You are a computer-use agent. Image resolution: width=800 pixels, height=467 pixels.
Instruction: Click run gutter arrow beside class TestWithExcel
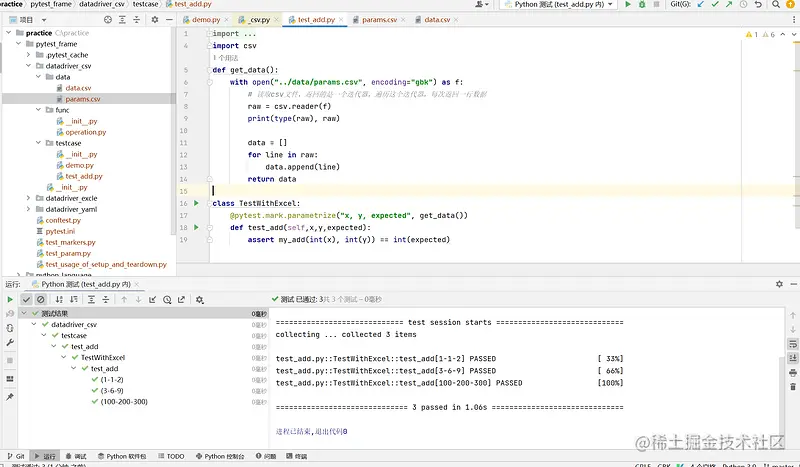[196, 203]
